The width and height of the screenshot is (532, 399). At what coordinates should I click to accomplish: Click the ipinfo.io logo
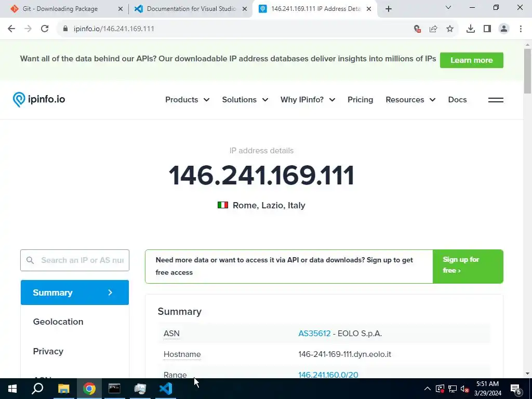(38, 99)
